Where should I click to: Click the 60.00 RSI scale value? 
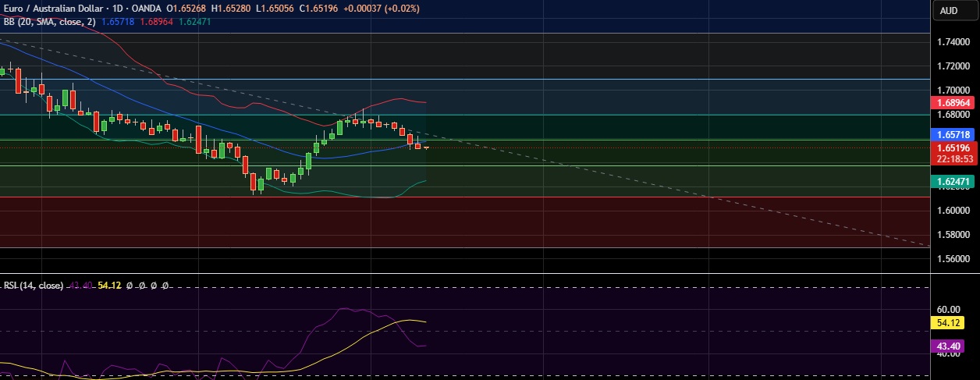tap(947, 309)
